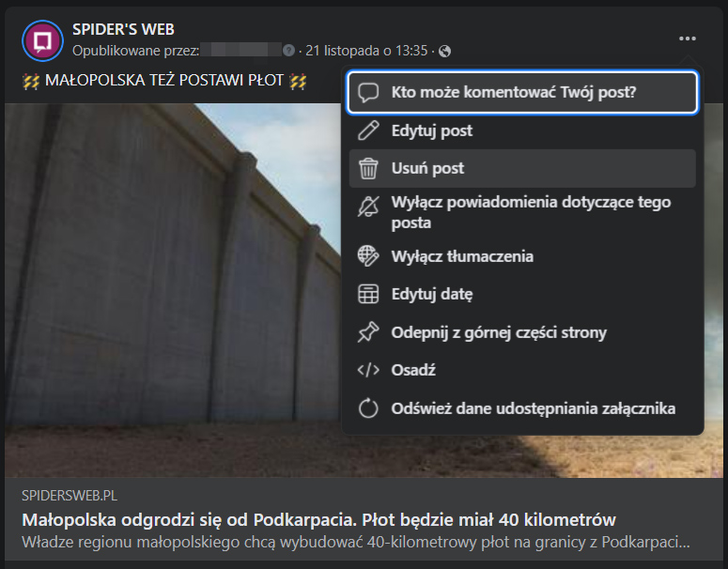Click the pencil edit post icon
The height and width of the screenshot is (569, 728).
click(368, 131)
